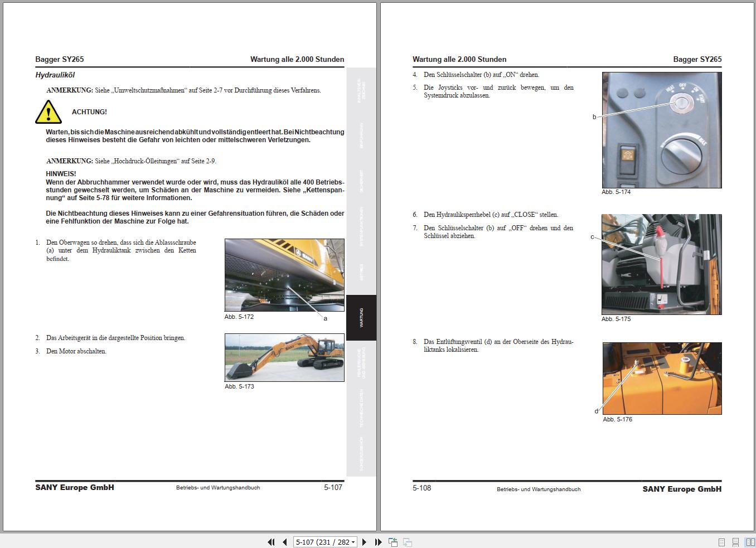Image resolution: width=756 pixels, height=548 pixels.
Task: Click the 'Abb. 5-173' figure caption
Action: pyautogui.click(x=239, y=386)
